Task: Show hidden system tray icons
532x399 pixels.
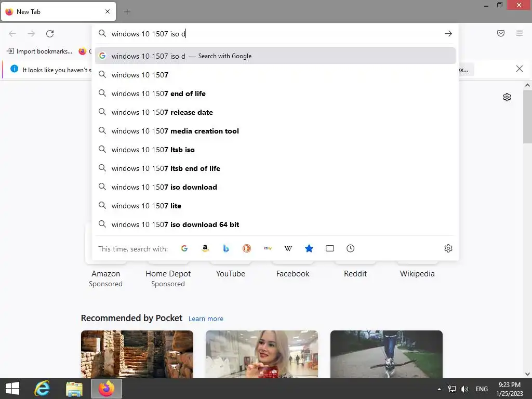Action: tap(439, 389)
